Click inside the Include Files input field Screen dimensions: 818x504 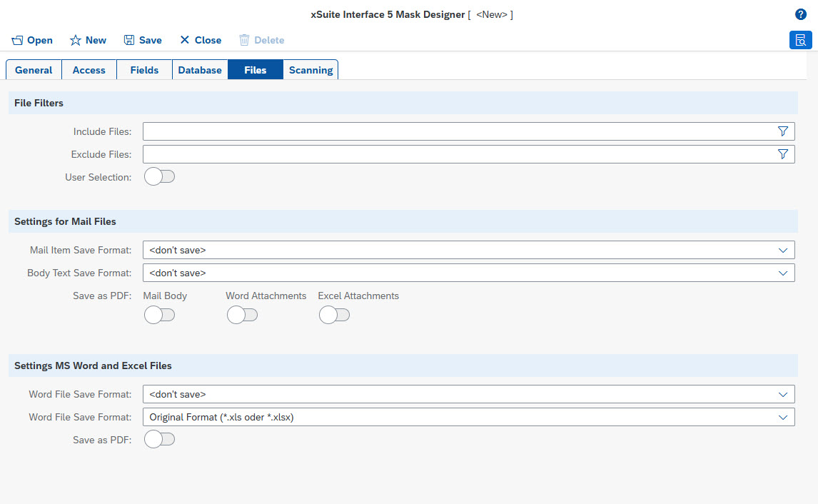pyautogui.click(x=457, y=131)
